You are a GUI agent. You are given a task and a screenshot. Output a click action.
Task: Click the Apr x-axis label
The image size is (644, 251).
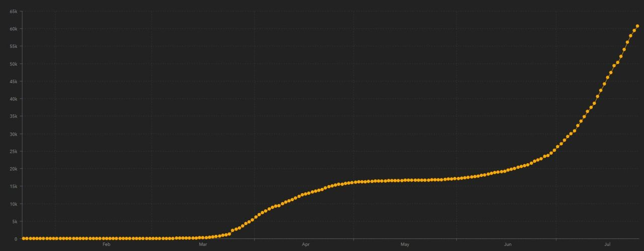[x=305, y=244]
